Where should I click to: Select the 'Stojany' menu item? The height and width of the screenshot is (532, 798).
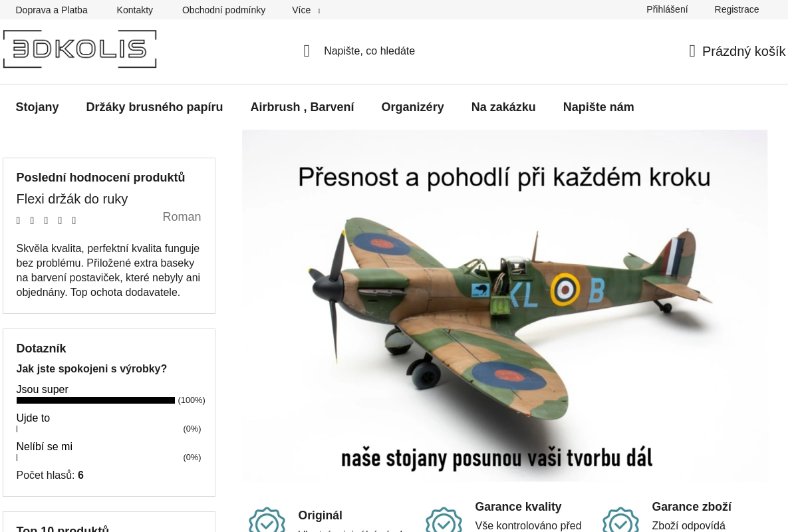[37, 107]
